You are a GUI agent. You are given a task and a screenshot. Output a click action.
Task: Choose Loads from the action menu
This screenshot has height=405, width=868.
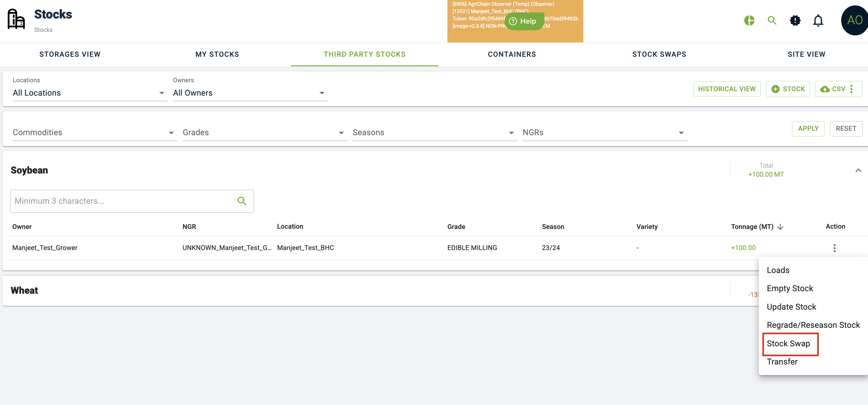813,270
